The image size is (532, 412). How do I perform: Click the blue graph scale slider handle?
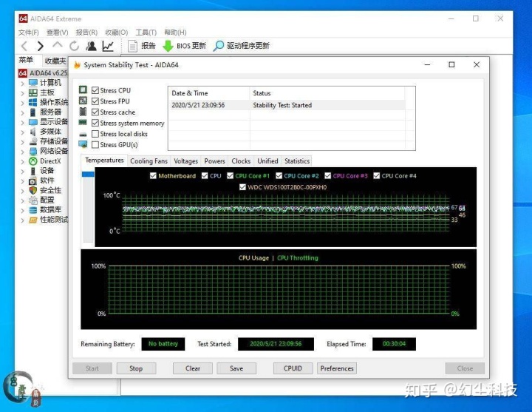[x=88, y=174]
